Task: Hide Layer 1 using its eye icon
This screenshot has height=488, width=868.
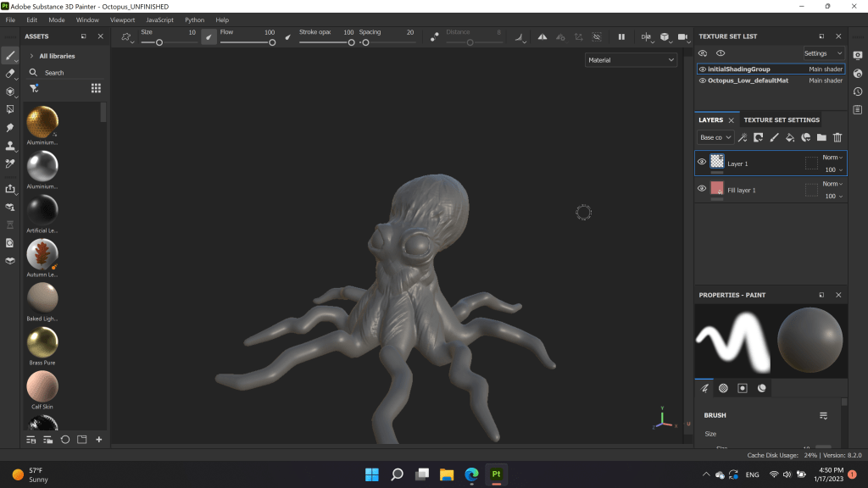Action: click(702, 162)
